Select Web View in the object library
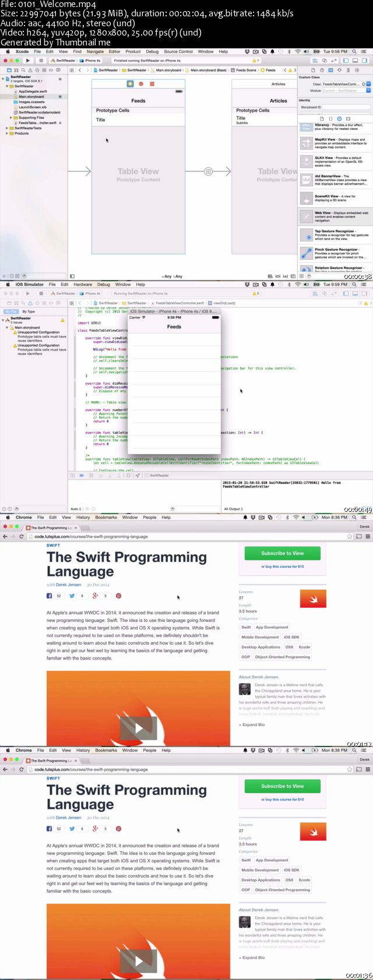373x980 pixels. click(x=335, y=217)
